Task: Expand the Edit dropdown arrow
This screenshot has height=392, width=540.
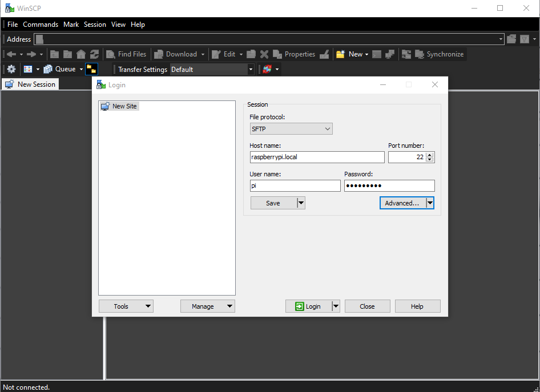Action: click(x=241, y=54)
